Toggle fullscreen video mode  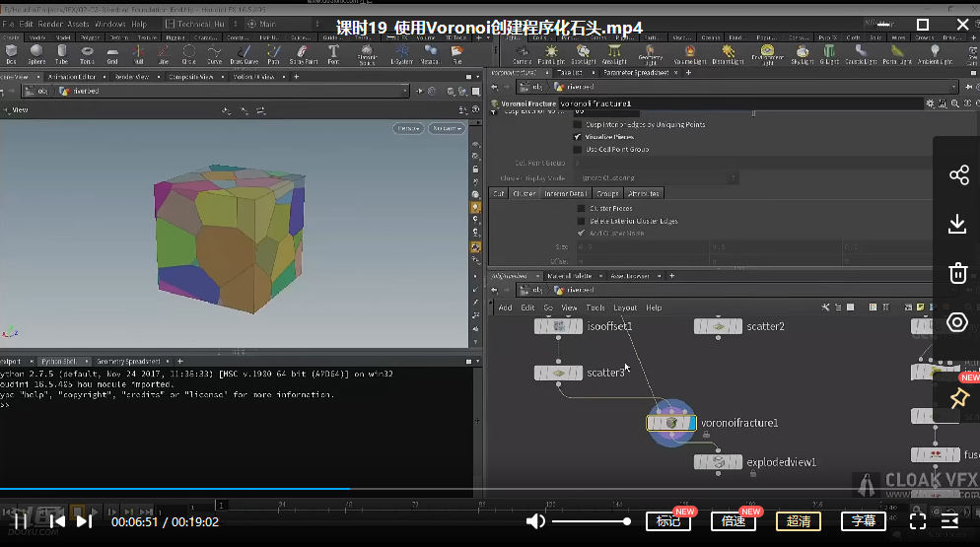pyautogui.click(x=917, y=520)
